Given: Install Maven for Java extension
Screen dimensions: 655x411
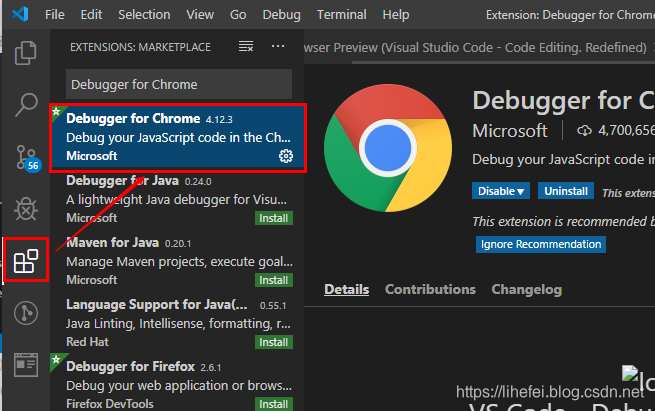Looking at the screenshot, I should coord(274,280).
